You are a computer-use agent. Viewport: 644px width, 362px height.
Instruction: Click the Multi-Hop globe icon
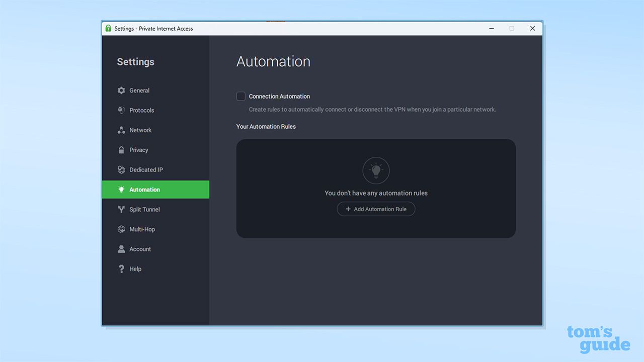tap(121, 229)
